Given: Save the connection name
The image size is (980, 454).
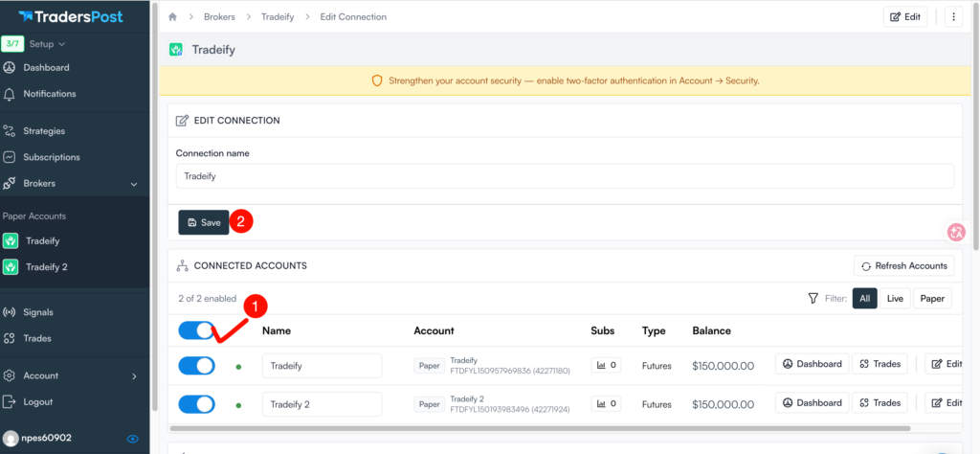Looking at the screenshot, I should point(204,222).
